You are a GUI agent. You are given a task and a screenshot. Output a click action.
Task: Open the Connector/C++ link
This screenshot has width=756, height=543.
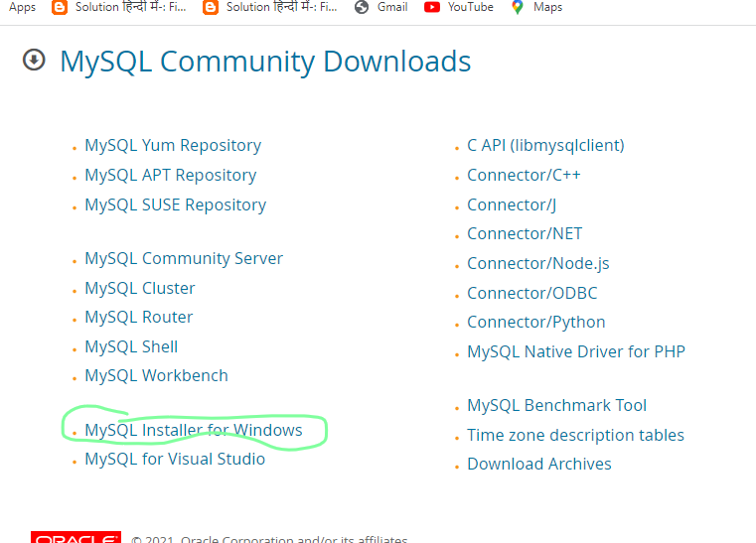click(x=524, y=175)
